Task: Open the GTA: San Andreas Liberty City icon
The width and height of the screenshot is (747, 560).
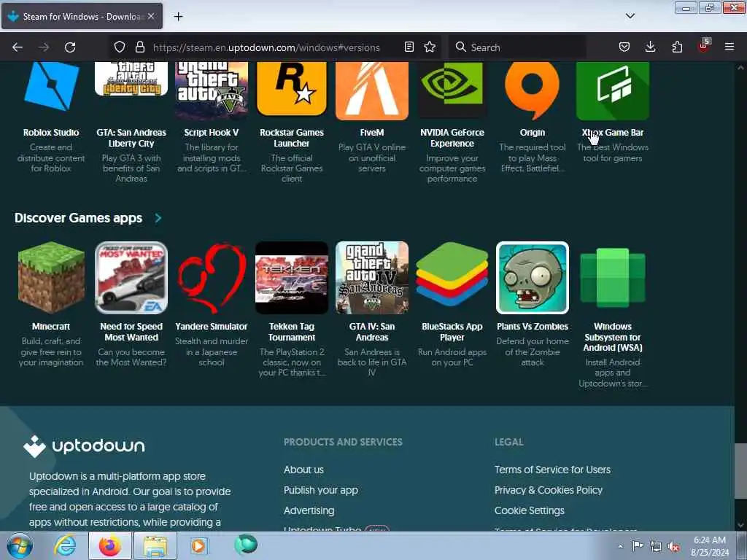Action: (x=131, y=79)
